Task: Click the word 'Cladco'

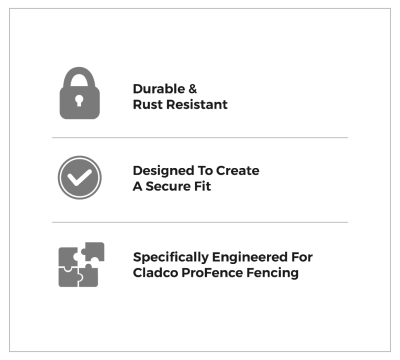Action: [155, 273]
